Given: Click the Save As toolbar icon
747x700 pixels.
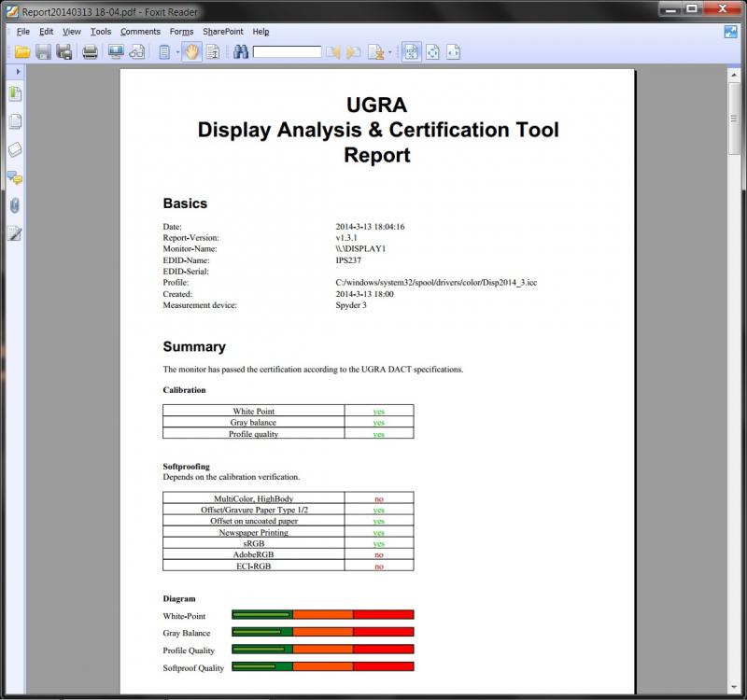Looking at the screenshot, I should (x=64, y=52).
